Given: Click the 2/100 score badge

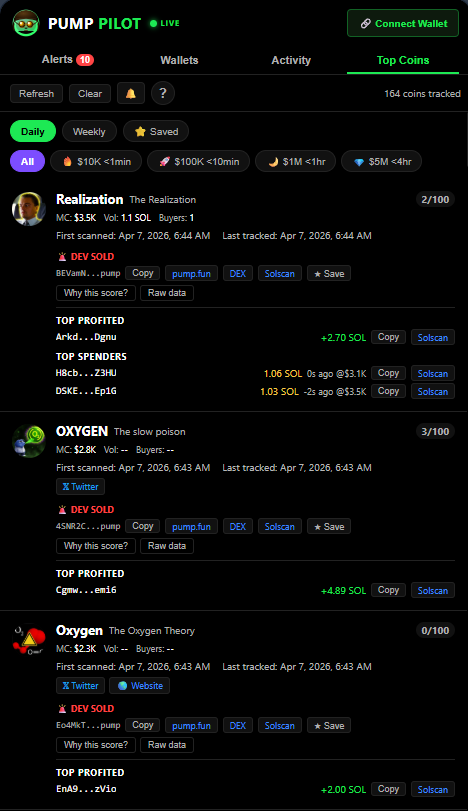Looking at the screenshot, I should 435,200.
